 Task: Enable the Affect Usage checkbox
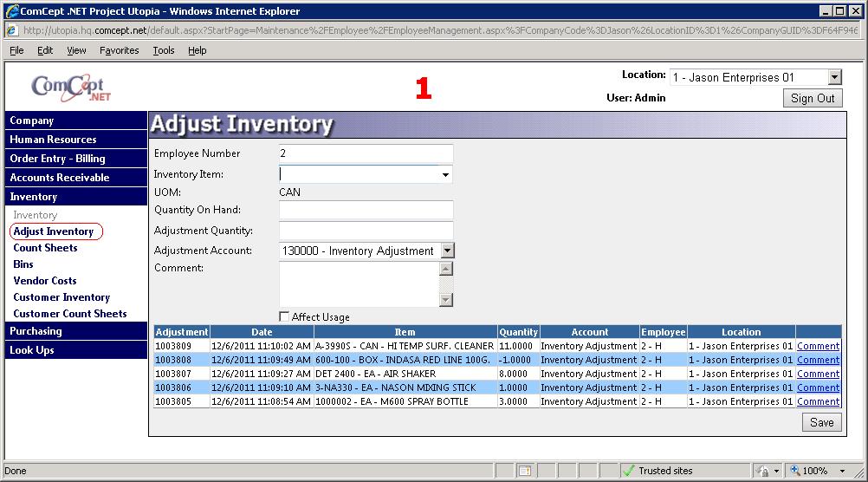coord(284,317)
